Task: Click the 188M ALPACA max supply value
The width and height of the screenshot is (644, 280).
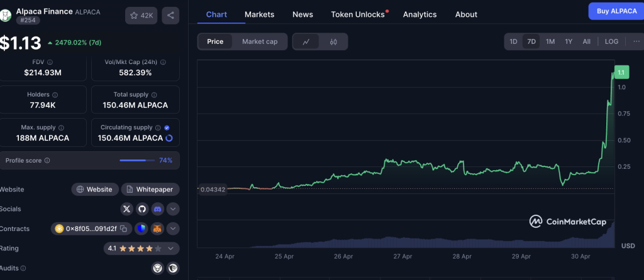Action: [x=43, y=138]
